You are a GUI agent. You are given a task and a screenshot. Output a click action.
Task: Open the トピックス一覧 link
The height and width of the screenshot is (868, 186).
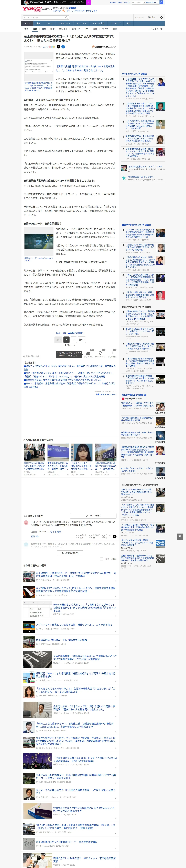click(x=155, y=29)
